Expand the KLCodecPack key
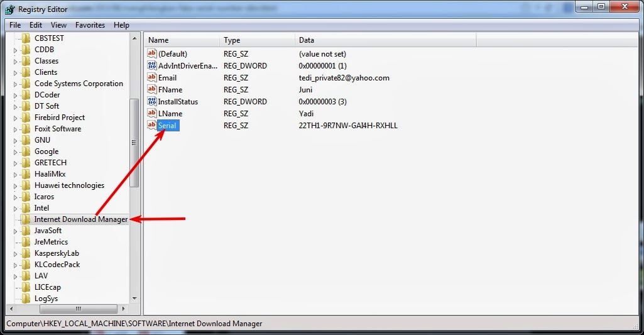 pyautogui.click(x=15, y=265)
